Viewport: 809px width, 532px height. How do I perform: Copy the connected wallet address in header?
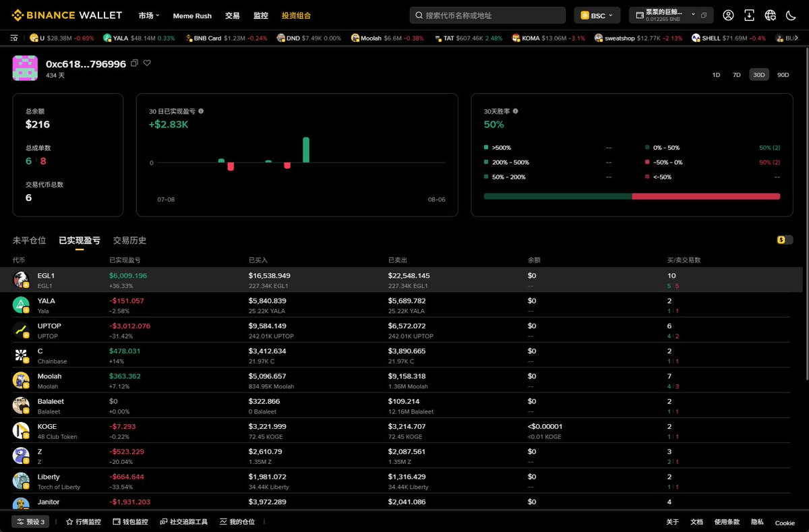tap(704, 15)
